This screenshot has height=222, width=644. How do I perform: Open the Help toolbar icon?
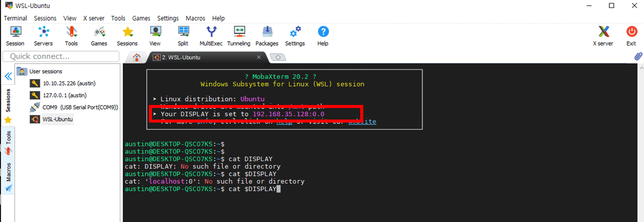(x=323, y=36)
